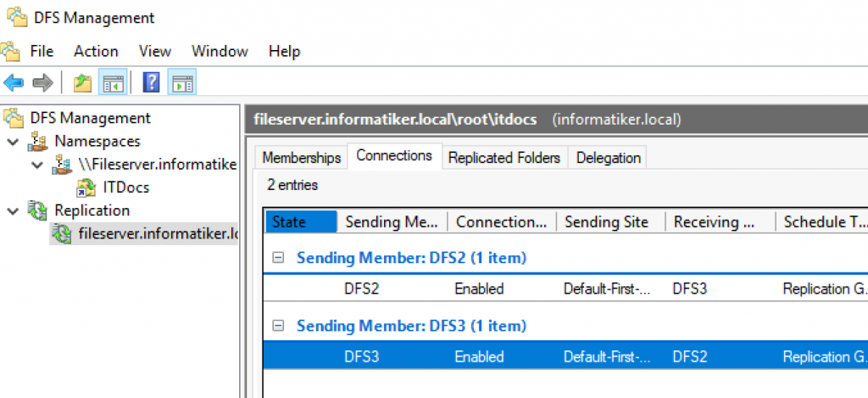Collapse the Sending Member: DFS2 group
The image size is (868, 398).
click(278, 258)
